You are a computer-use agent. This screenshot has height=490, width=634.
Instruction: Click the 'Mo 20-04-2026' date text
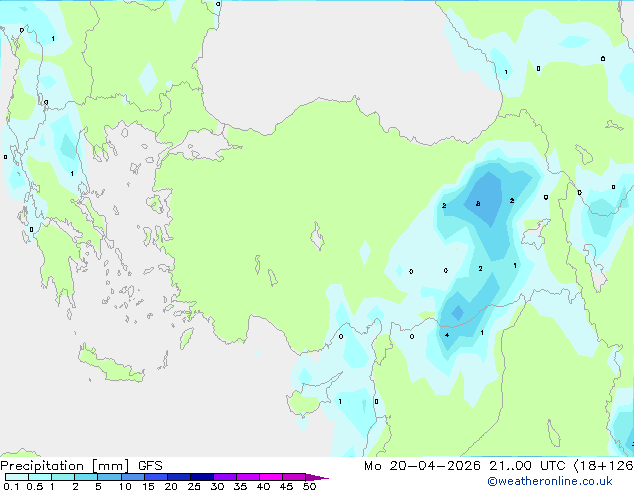tap(422, 466)
